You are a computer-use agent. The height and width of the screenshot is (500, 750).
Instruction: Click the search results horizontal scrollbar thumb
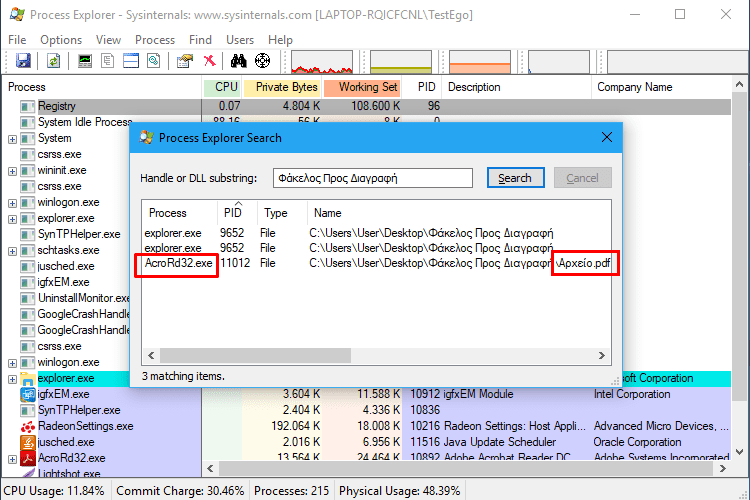click(x=255, y=356)
